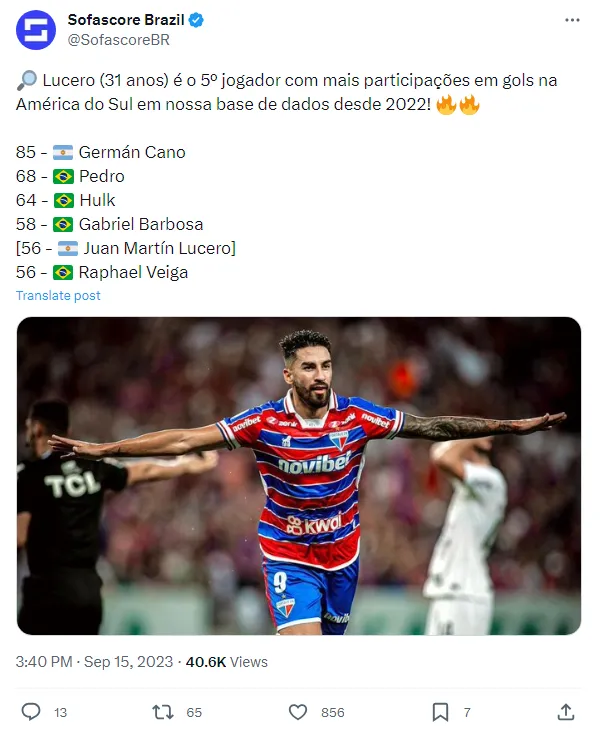Image resolution: width=600 pixels, height=736 pixels.
Task: Click the repost arrows icon
Action: [163, 712]
